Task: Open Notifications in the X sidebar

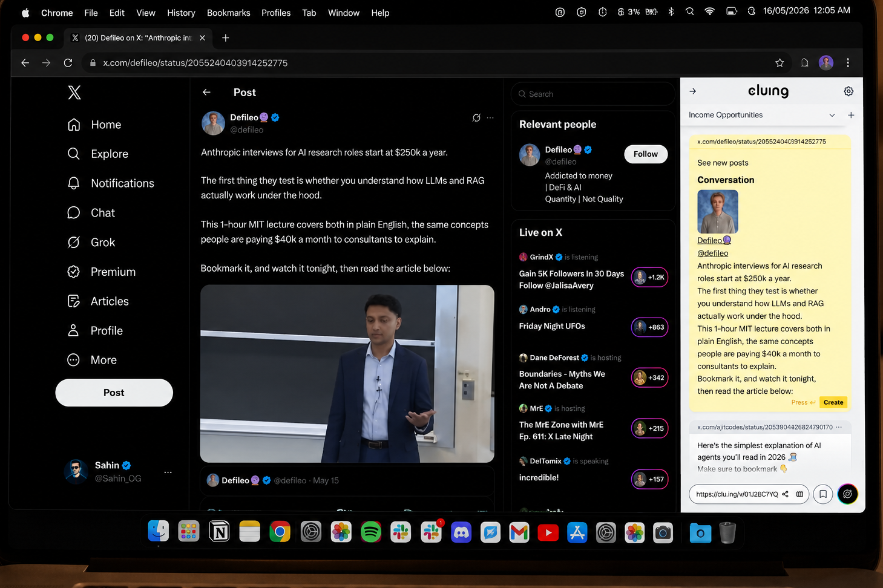Action: tap(111, 183)
